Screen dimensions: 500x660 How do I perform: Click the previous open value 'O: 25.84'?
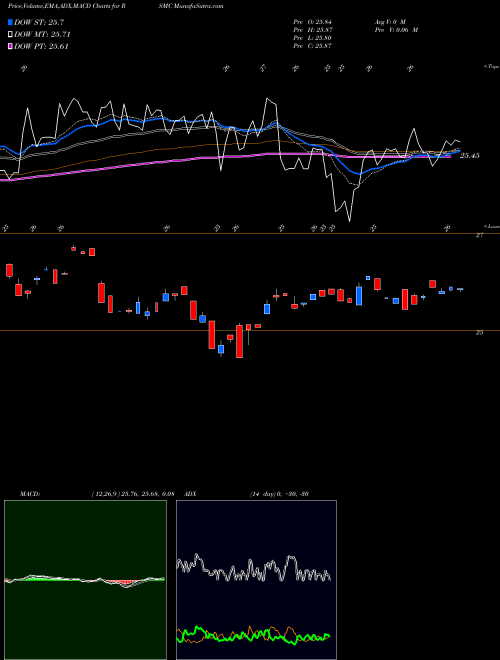(x=319, y=21)
